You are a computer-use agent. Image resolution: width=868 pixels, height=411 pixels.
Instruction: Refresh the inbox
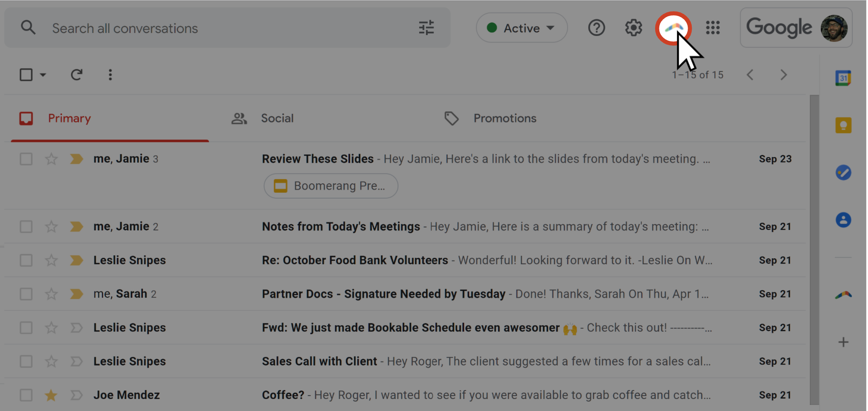[77, 75]
